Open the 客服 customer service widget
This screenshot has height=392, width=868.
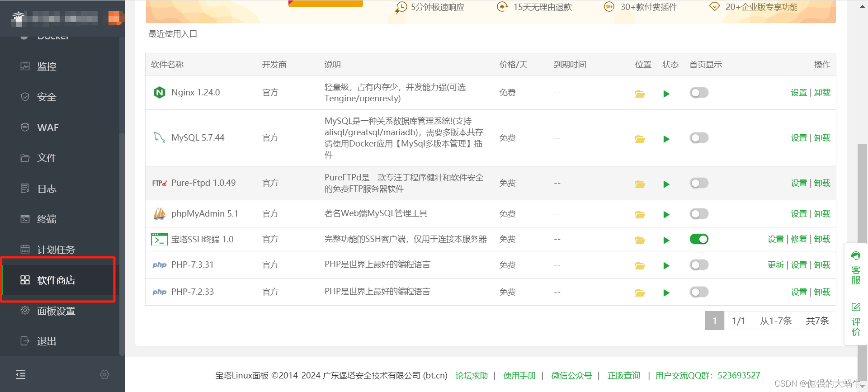(856, 268)
